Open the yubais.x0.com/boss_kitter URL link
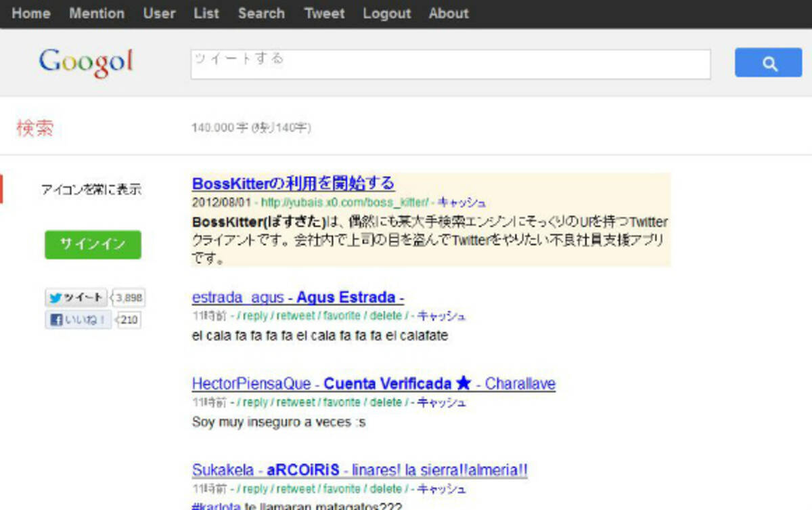This screenshot has width=812, height=510. pos(345,203)
